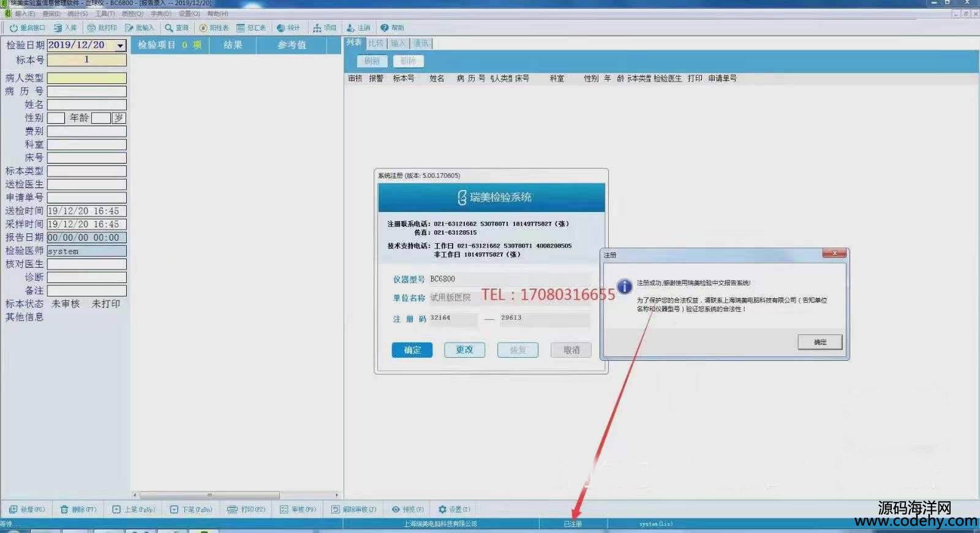This screenshot has height=533, width=980.
Task: Click the 入库 toolbar icon
Action: pyautogui.click(x=58, y=28)
